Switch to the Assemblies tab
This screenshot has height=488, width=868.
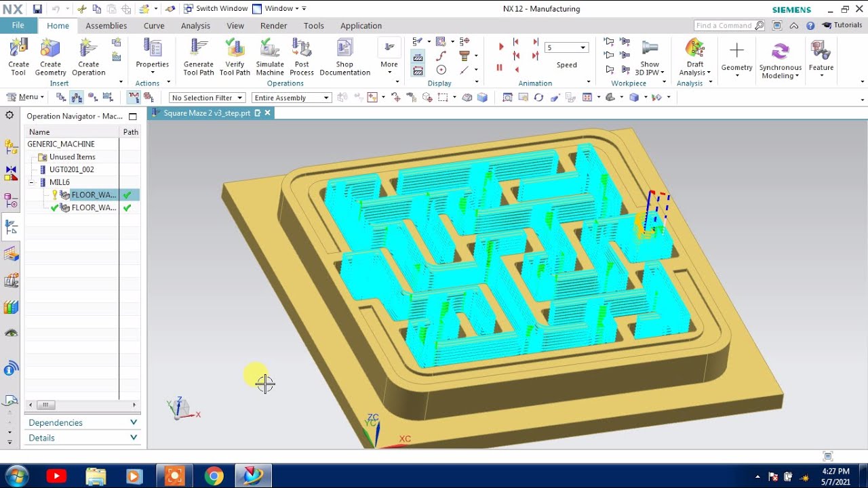click(x=106, y=26)
